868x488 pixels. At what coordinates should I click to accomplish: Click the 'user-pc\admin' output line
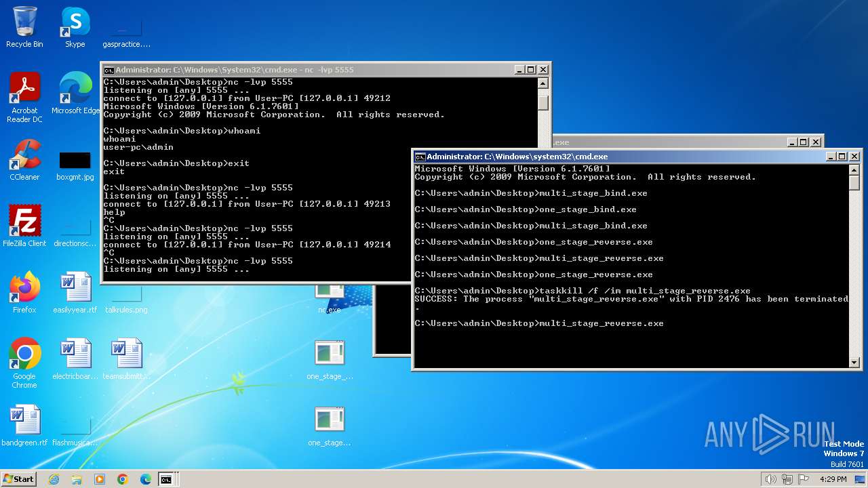coord(138,147)
